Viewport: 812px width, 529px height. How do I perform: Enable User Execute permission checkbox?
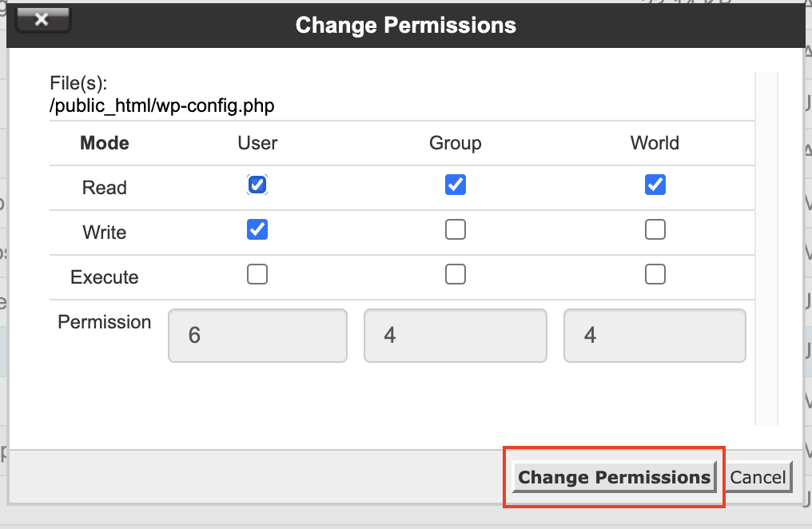[x=257, y=275]
